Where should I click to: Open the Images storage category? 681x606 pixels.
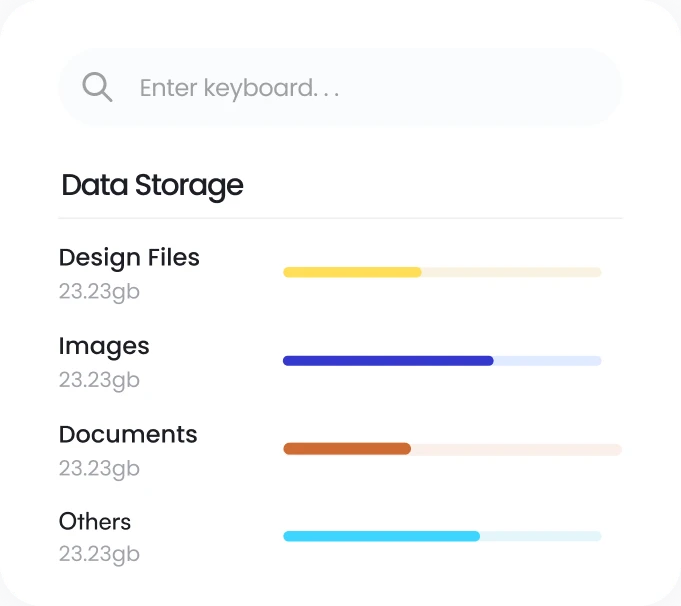coord(104,346)
